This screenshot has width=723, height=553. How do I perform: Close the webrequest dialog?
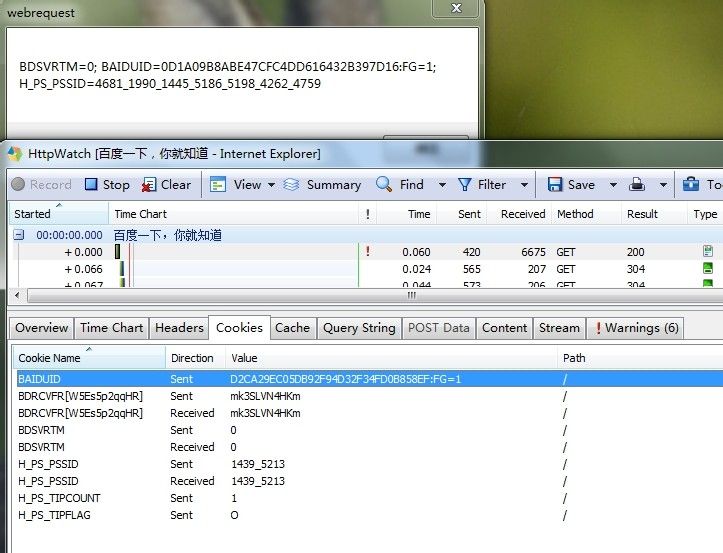[456, 8]
